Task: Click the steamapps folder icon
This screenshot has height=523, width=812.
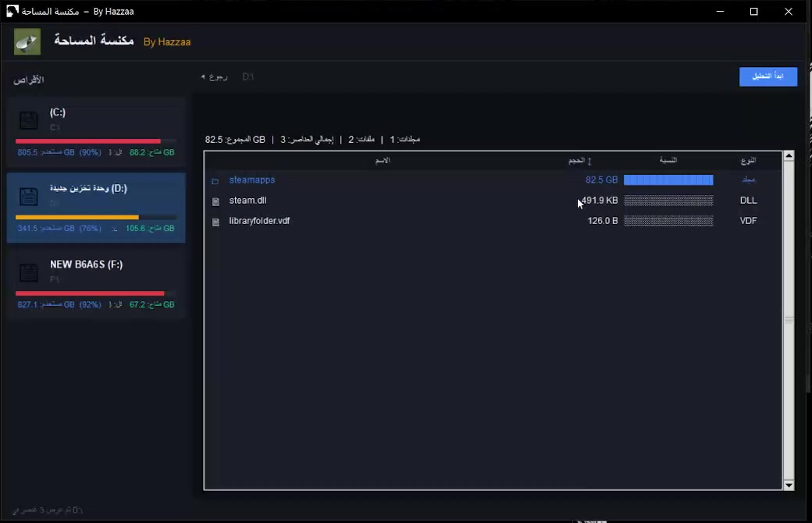Action: pyautogui.click(x=215, y=181)
